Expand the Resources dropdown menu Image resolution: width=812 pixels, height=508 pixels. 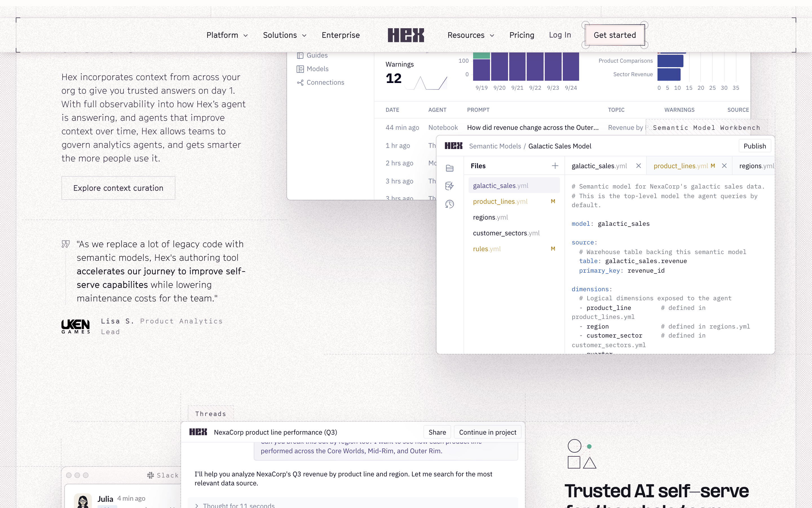point(471,35)
